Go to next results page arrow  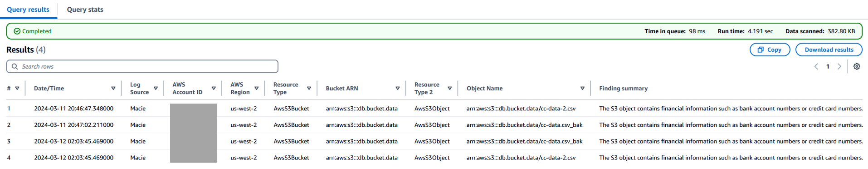[839, 66]
